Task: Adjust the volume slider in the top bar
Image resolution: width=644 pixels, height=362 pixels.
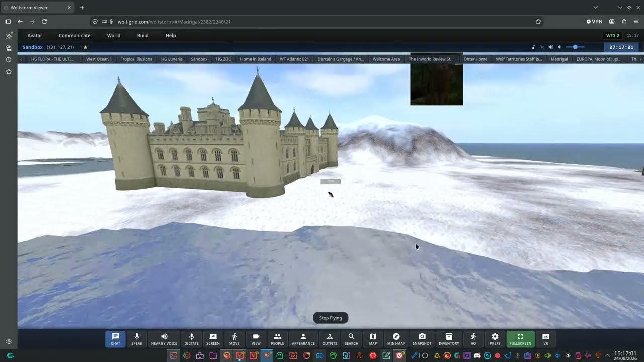Action: coord(575,47)
